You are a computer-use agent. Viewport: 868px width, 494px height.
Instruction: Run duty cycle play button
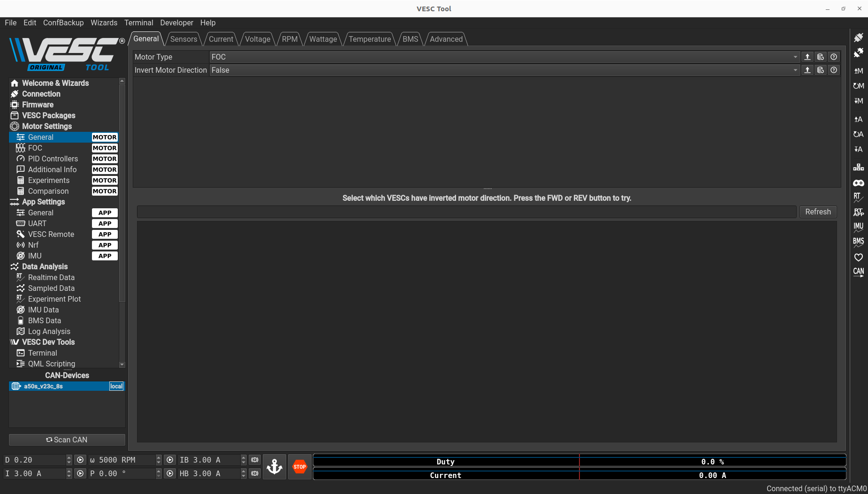[x=80, y=460]
